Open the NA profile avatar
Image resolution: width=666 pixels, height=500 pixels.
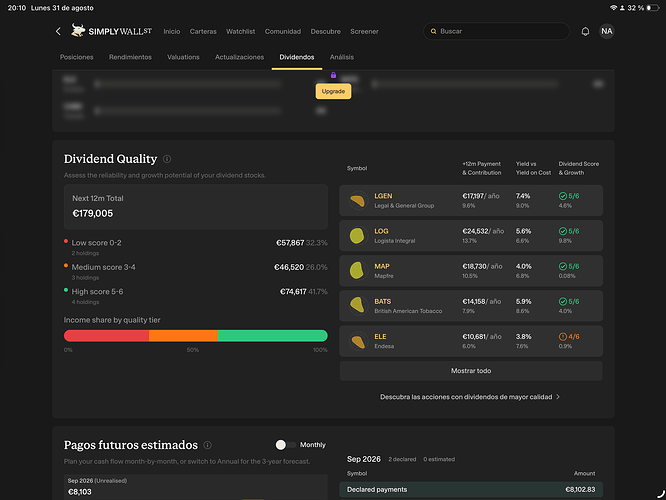point(607,31)
